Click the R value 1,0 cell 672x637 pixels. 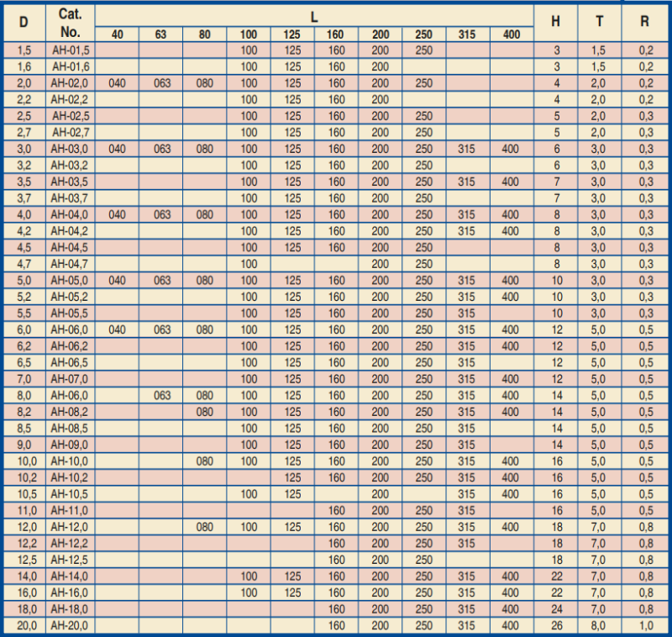pos(644,625)
